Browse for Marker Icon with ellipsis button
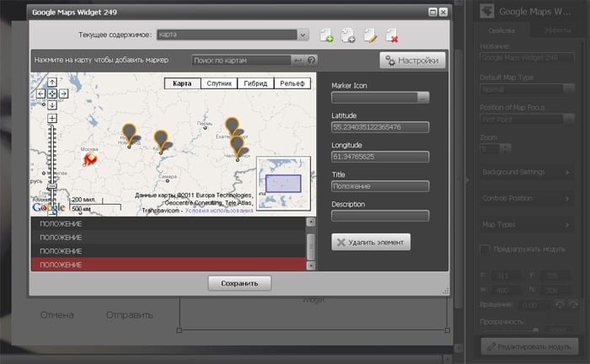 point(423,99)
